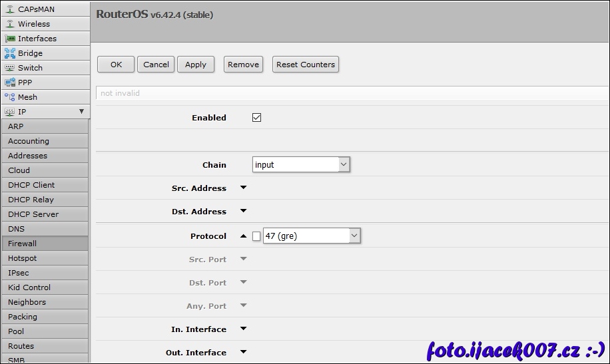Open the Interfaces card icon
This screenshot has width=610, height=364.
pos(10,39)
